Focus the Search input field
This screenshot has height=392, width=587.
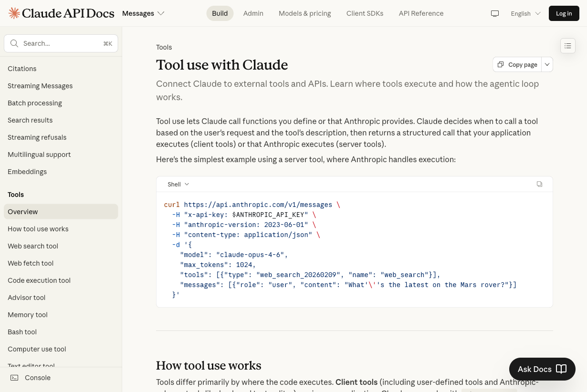pos(61,43)
